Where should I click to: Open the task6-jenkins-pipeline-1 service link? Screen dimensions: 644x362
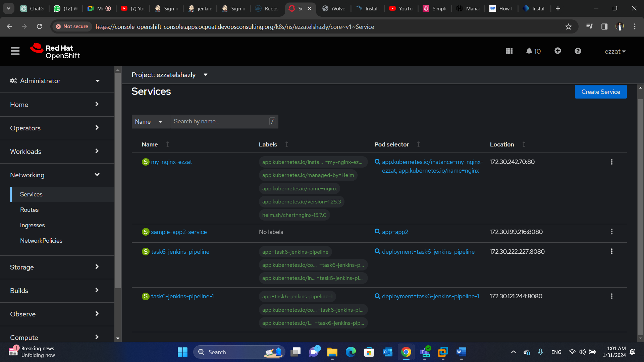[182, 296]
